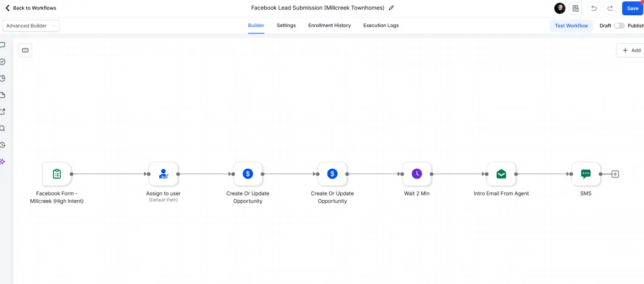Select the purple Wait 2 Min clock node

coord(417,174)
